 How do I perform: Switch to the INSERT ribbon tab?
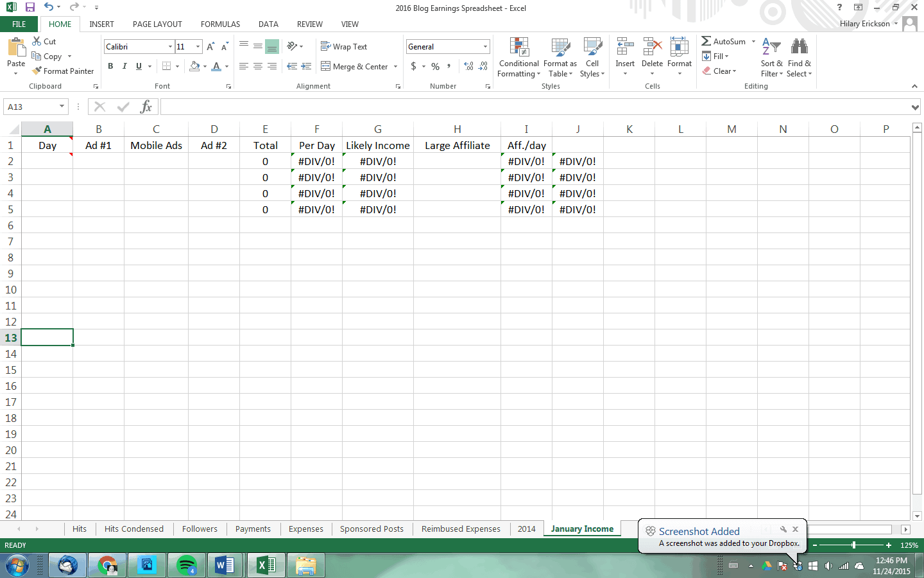101,24
